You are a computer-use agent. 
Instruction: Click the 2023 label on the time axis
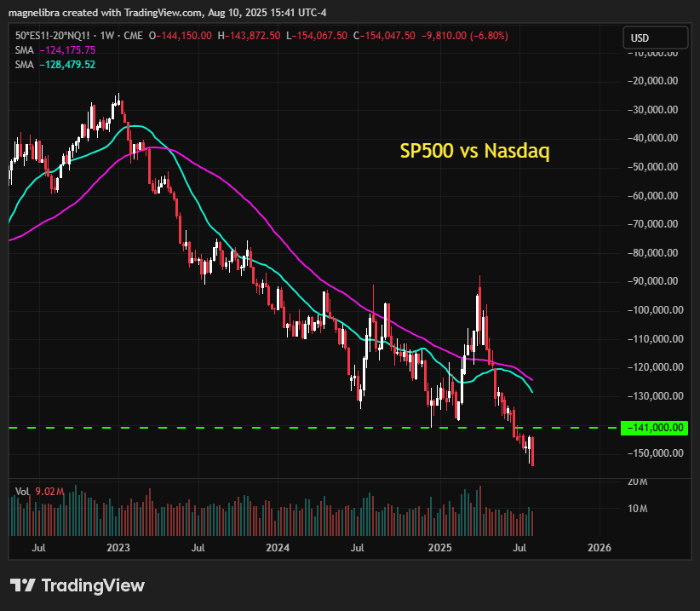[x=118, y=548]
